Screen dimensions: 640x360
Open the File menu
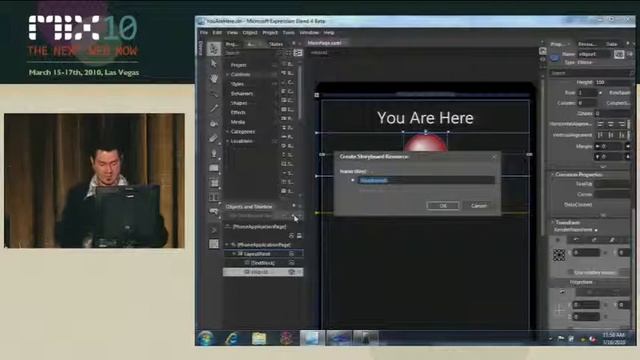click(x=204, y=33)
